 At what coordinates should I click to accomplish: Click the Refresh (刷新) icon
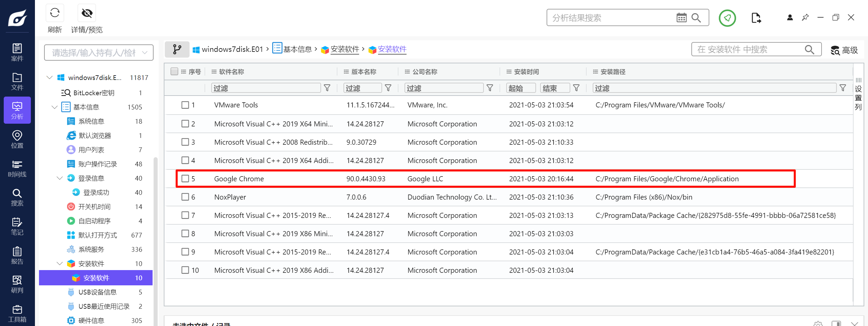pyautogui.click(x=55, y=13)
